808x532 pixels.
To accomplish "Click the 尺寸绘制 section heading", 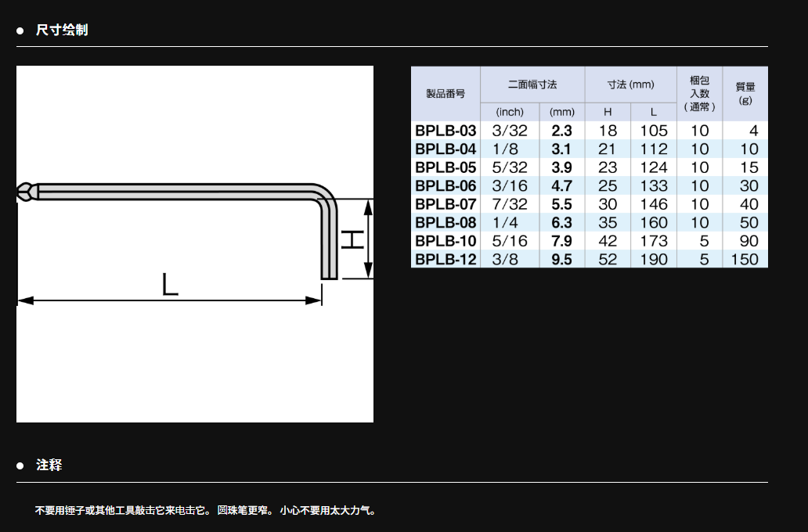I will click(x=62, y=31).
